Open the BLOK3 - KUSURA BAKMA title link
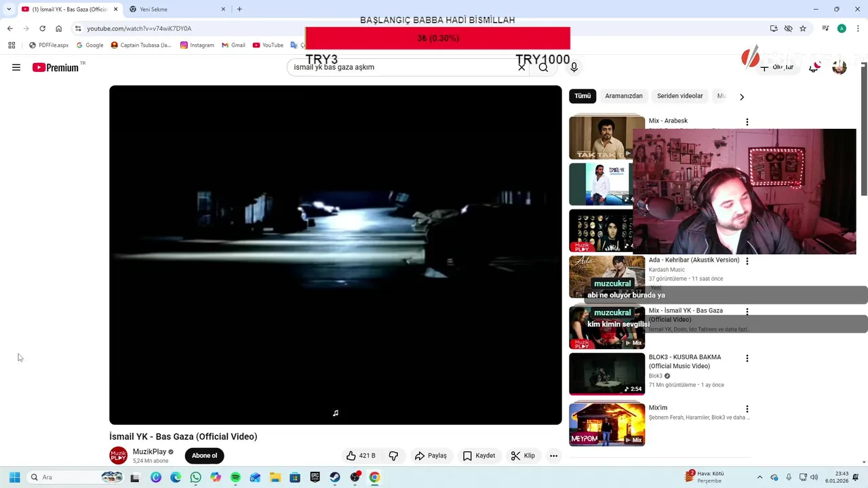 coord(685,361)
